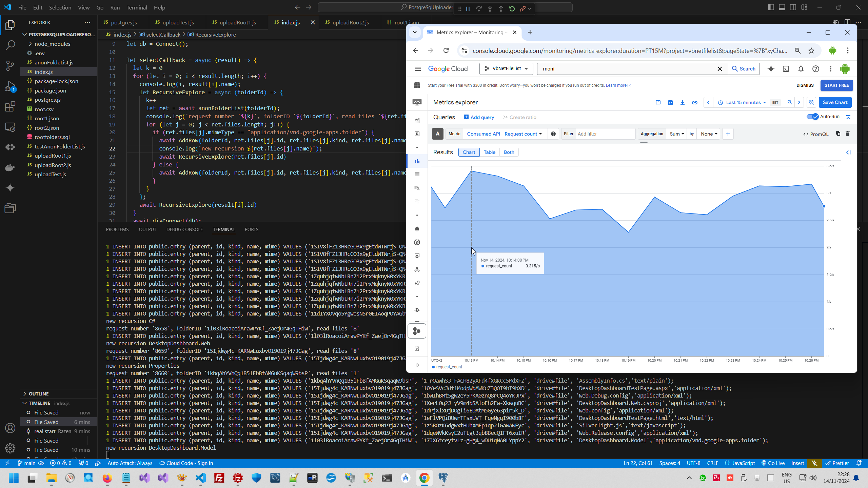Image resolution: width=868 pixels, height=488 pixels.
Task: Open the Search view in activity bar
Action: tap(10, 45)
